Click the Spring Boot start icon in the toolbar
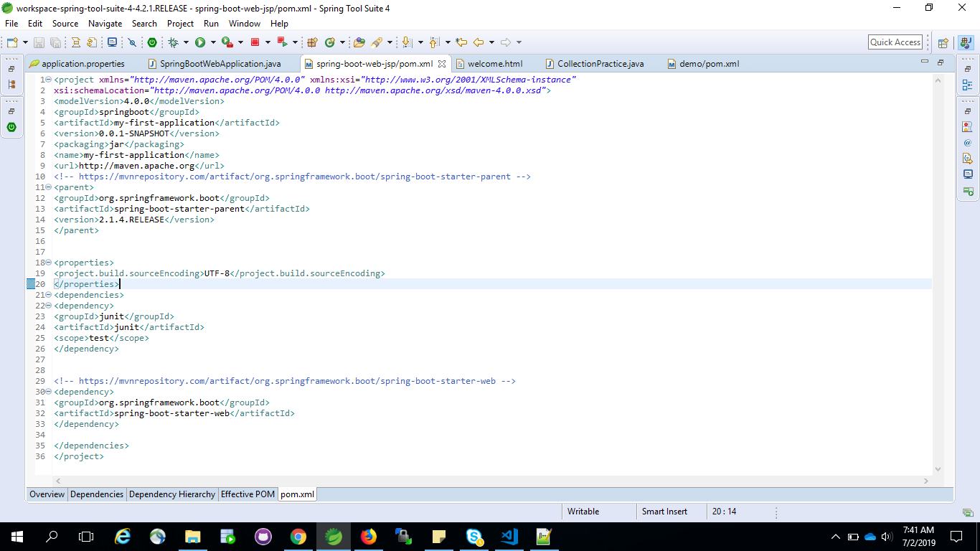 coord(152,42)
